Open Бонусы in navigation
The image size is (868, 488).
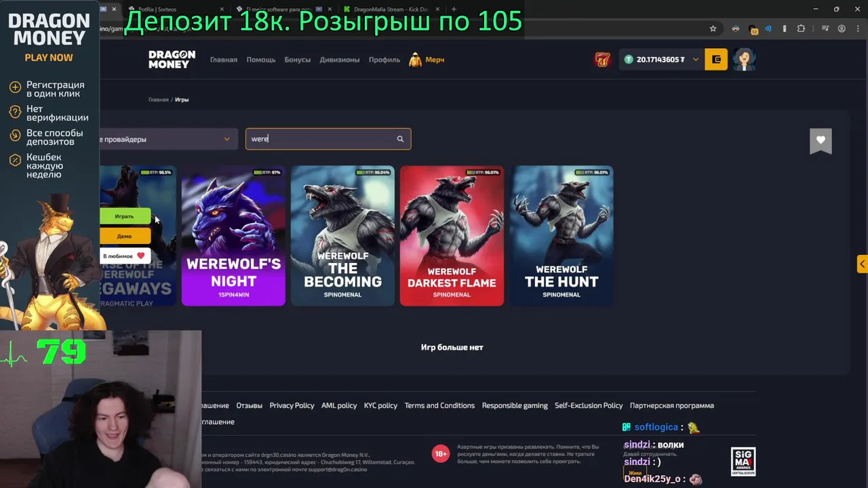[x=298, y=60]
